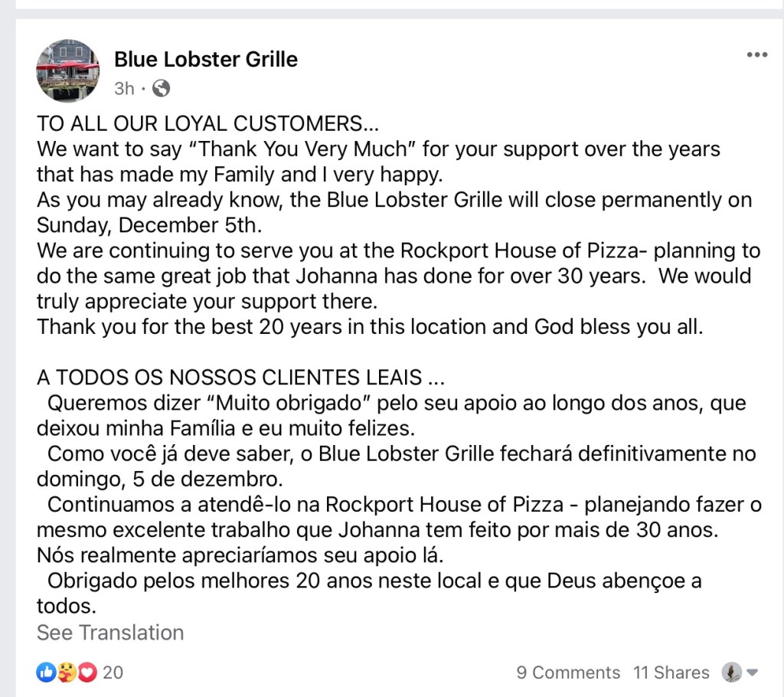The image size is (784, 697).
Task: View the 11 Shares list
Action: click(x=671, y=672)
